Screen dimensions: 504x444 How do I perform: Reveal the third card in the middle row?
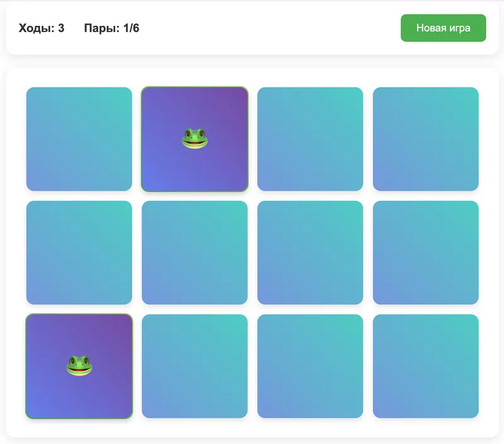pos(310,253)
